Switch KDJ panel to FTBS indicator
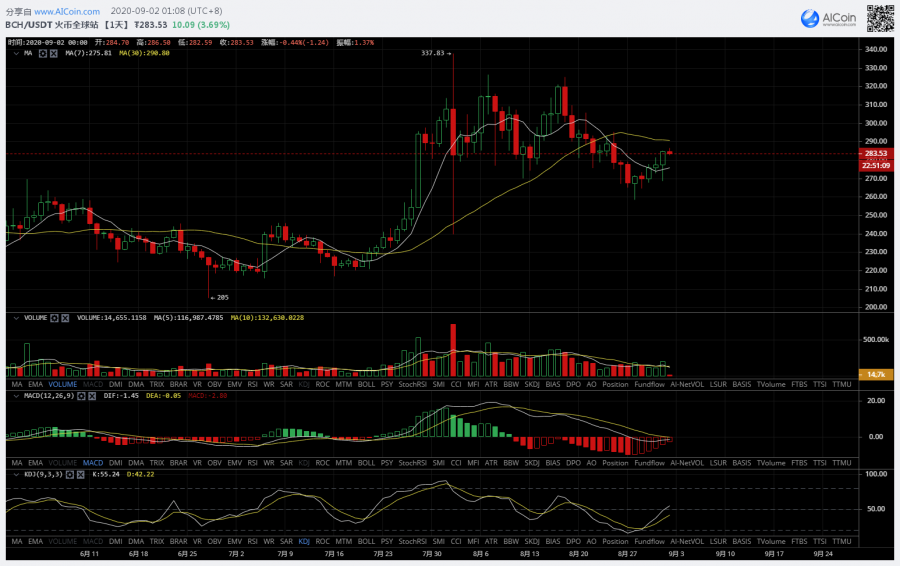900x566 pixels. pos(799,541)
